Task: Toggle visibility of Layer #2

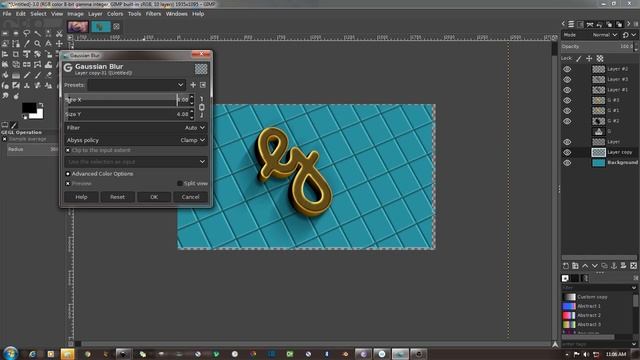Action: coord(567,69)
